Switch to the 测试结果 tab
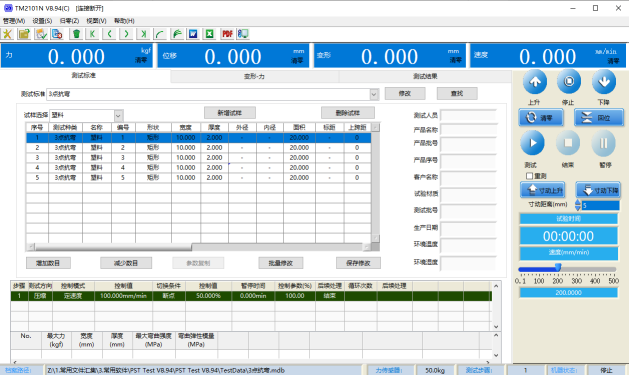This screenshot has height=375, width=629. tap(425, 76)
